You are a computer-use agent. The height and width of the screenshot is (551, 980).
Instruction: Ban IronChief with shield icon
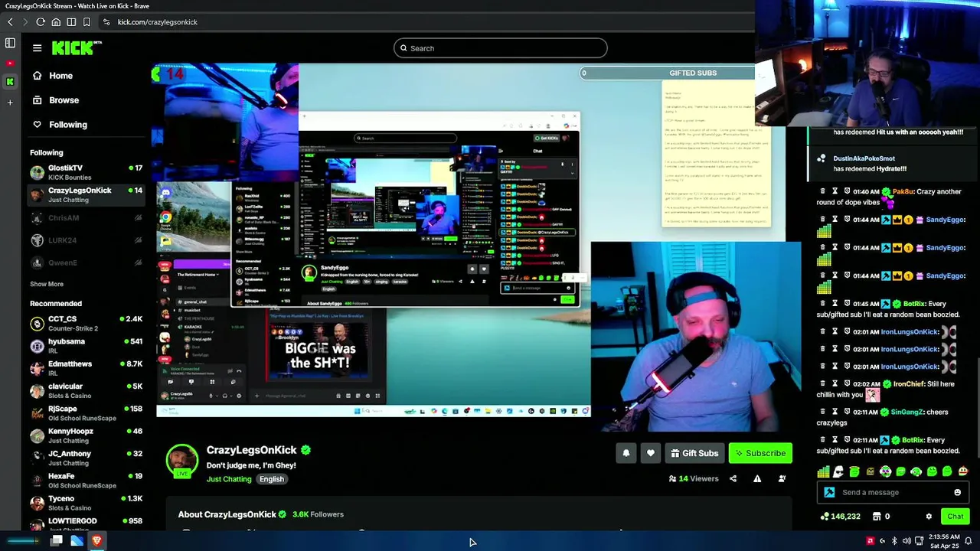(848, 384)
